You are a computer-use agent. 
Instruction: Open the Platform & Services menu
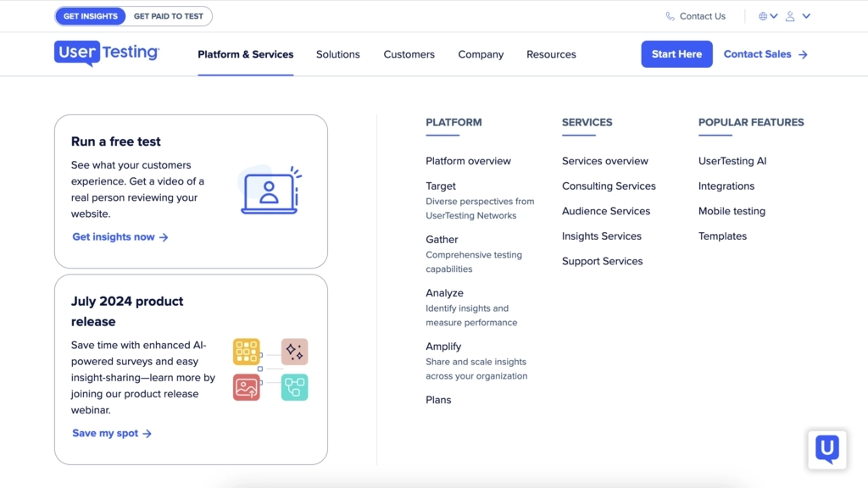coord(245,54)
